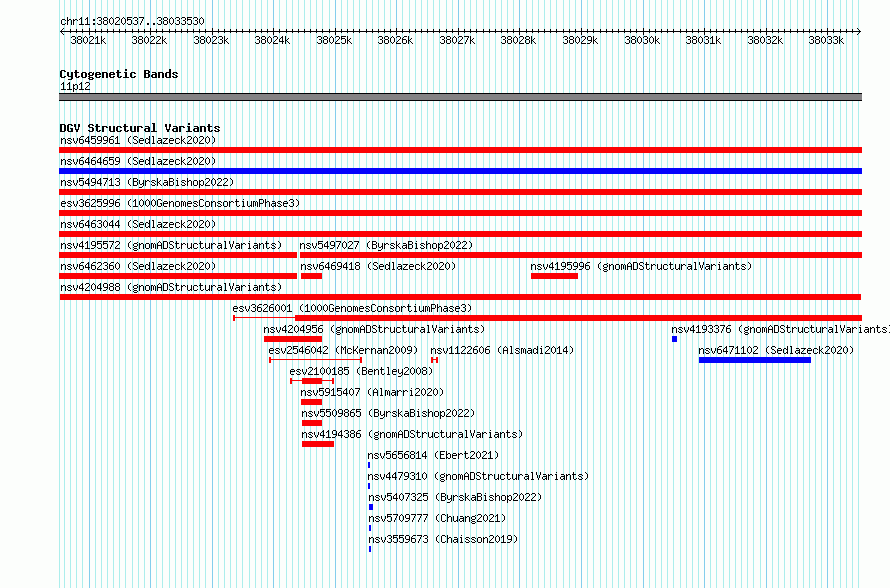The width and height of the screenshot is (890, 588).
Task: Open the esv3625996 (1000GenomesConsortiumPhase3) label
Action: pyautogui.click(x=180, y=203)
